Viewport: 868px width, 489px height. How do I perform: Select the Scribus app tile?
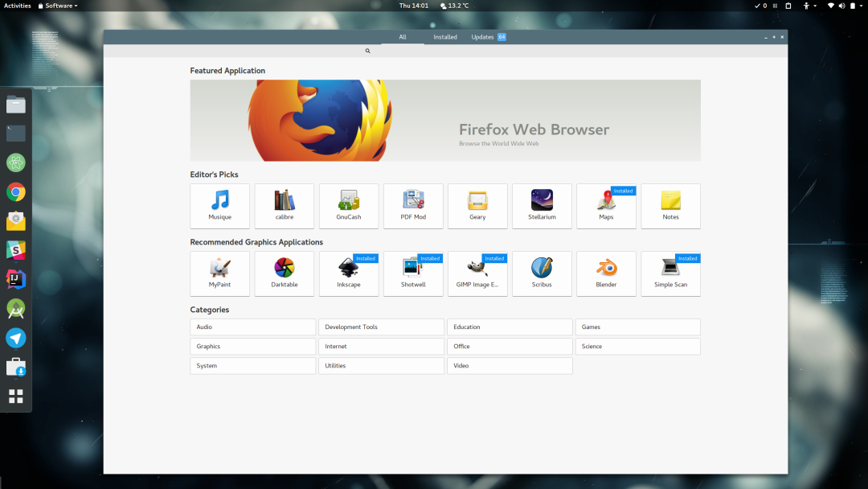(x=542, y=273)
